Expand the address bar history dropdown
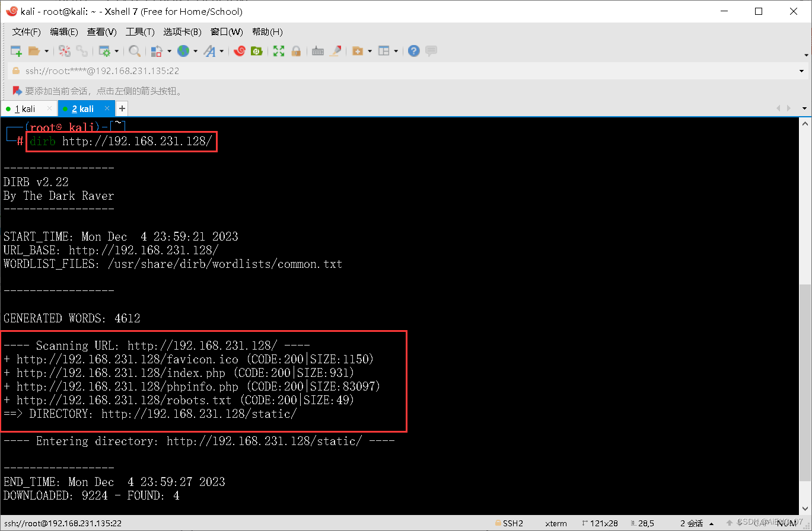 coord(802,71)
